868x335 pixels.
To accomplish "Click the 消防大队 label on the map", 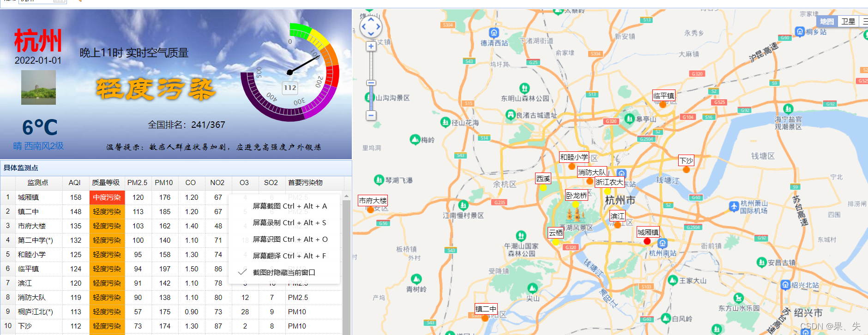I will [592, 172].
